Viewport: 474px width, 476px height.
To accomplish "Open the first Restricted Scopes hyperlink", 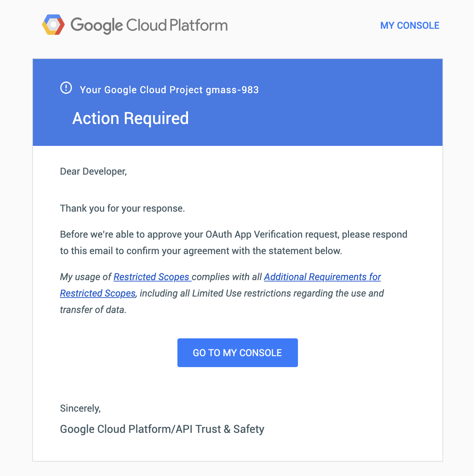I will pos(151,277).
